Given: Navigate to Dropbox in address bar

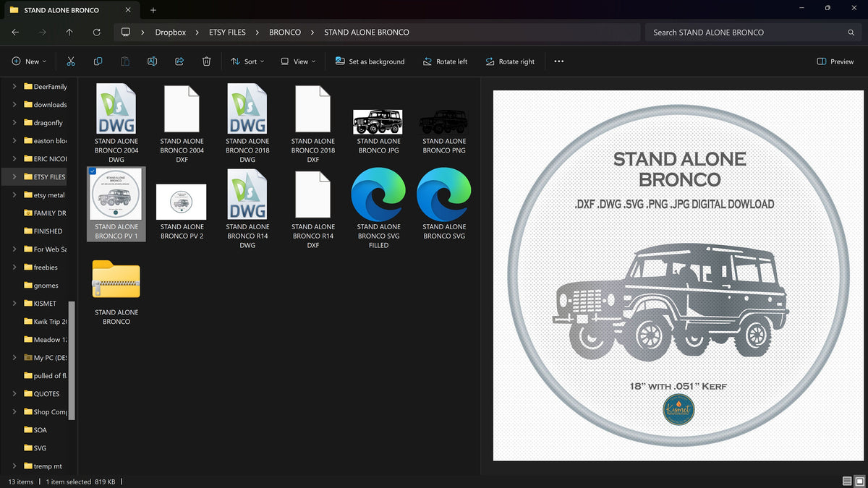Looking at the screenshot, I should pyautogui.click(x=171, y=33).
